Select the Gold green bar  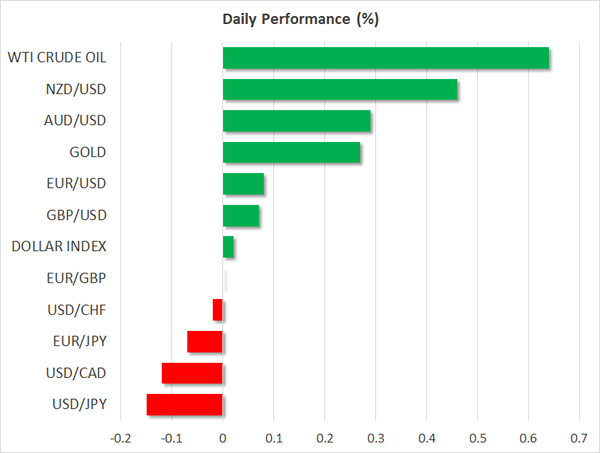tap(291, 152)
